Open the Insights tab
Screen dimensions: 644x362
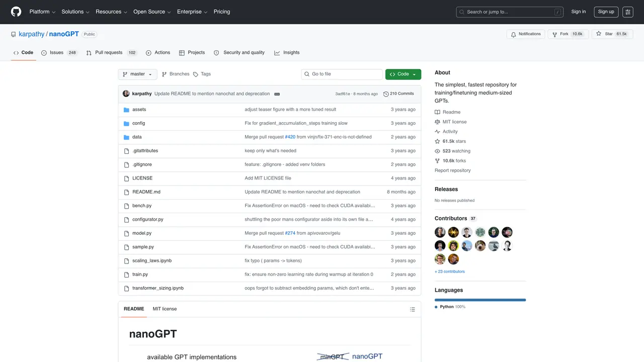coord(287,53)
